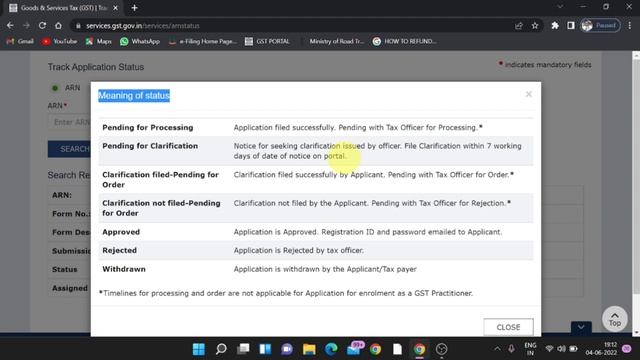640x360 pixels.
Task: Click the Approved status label
Action: point(121,232)
